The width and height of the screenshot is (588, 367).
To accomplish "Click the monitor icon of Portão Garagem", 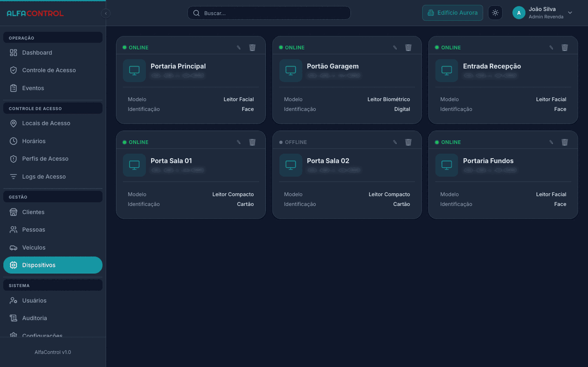I will point(290,71).
